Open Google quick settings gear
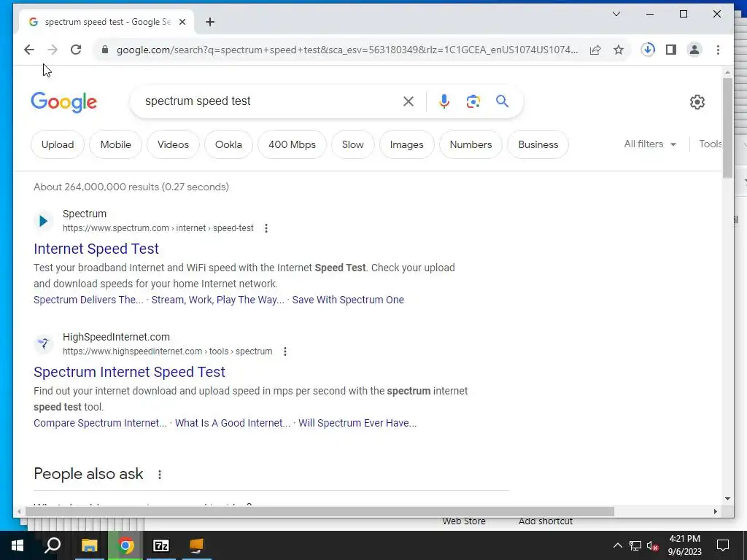 pos(697,102)
